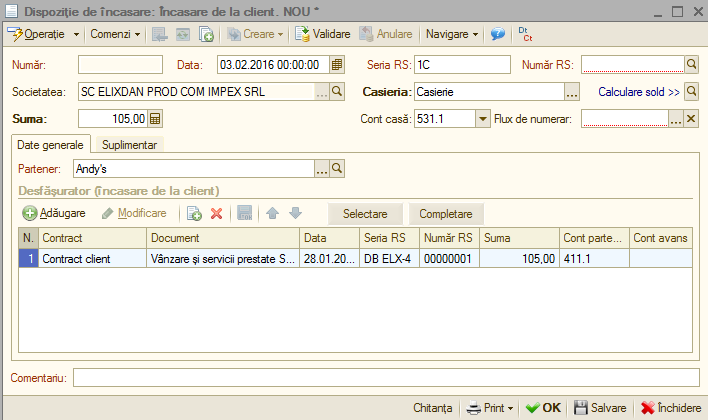This screenshot has width=708, height=420.
Task: Move row up with arrow icon
Action: point(272,213)
